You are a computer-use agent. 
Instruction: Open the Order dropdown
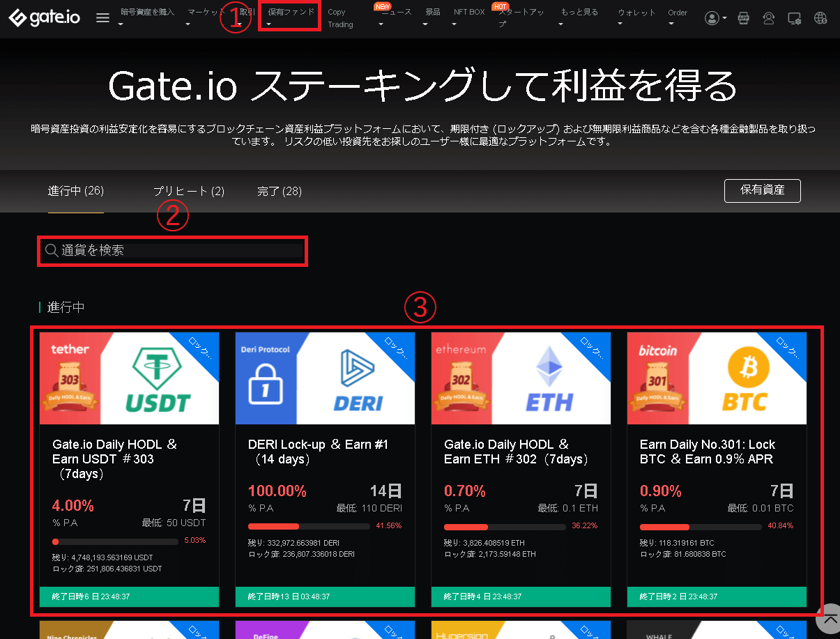[x=677, y=12]
